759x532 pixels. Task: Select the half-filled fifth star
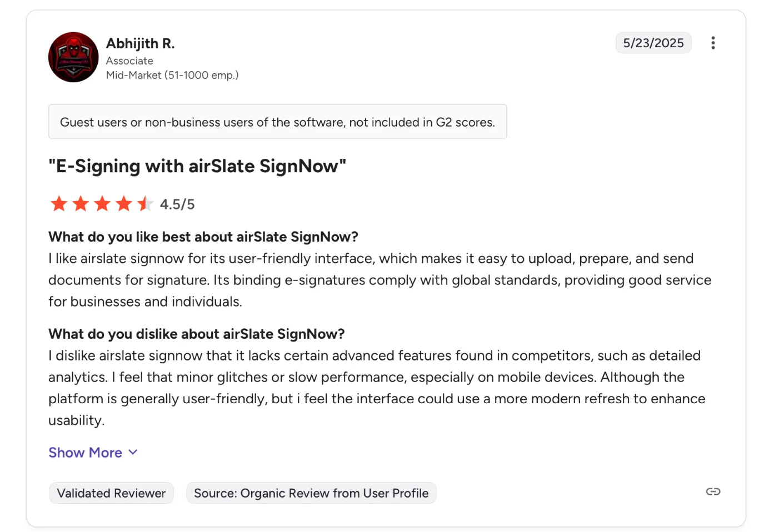144,204
